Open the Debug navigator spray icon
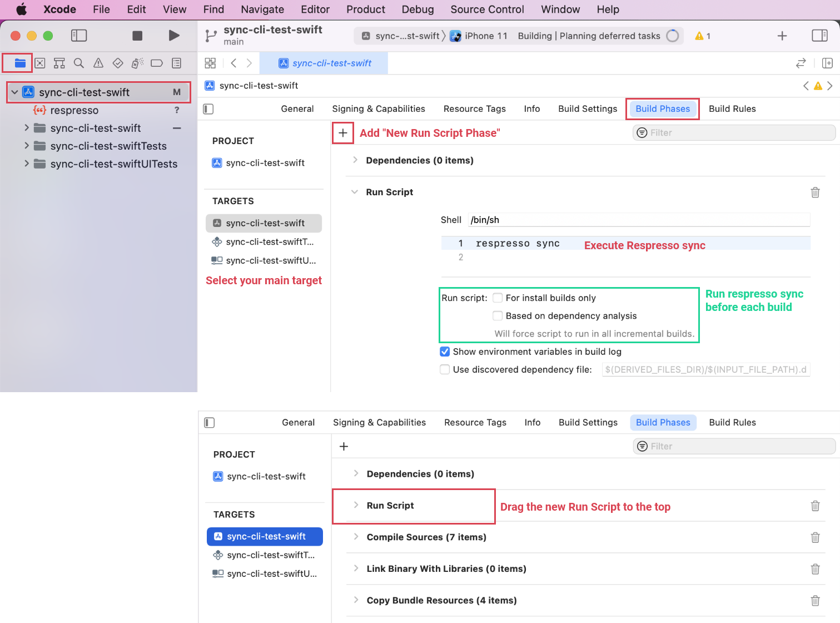Image resolution: width=840 pixels, height=623 pixels. (x=137, y=63)
